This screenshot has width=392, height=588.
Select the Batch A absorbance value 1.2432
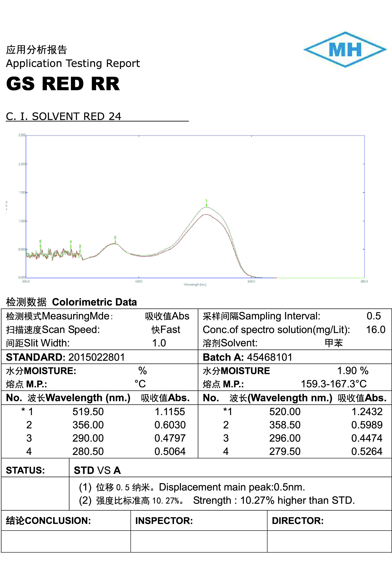point(367,412)
